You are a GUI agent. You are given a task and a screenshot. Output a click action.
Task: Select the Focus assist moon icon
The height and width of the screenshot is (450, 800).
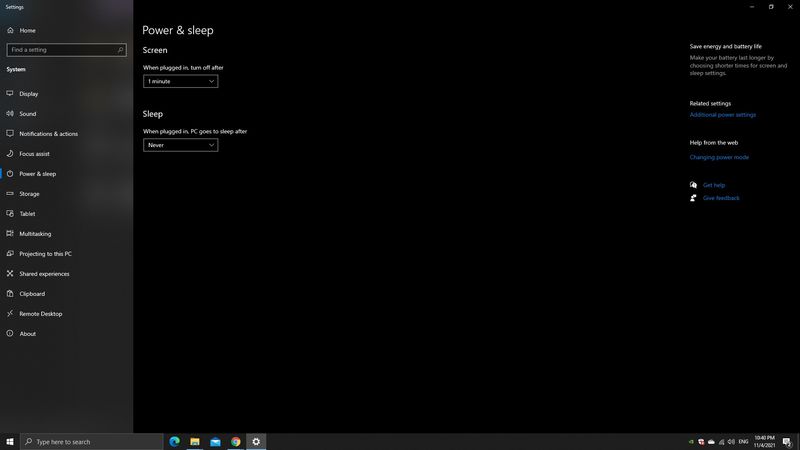pyautogui.click(x=10, y=153)
